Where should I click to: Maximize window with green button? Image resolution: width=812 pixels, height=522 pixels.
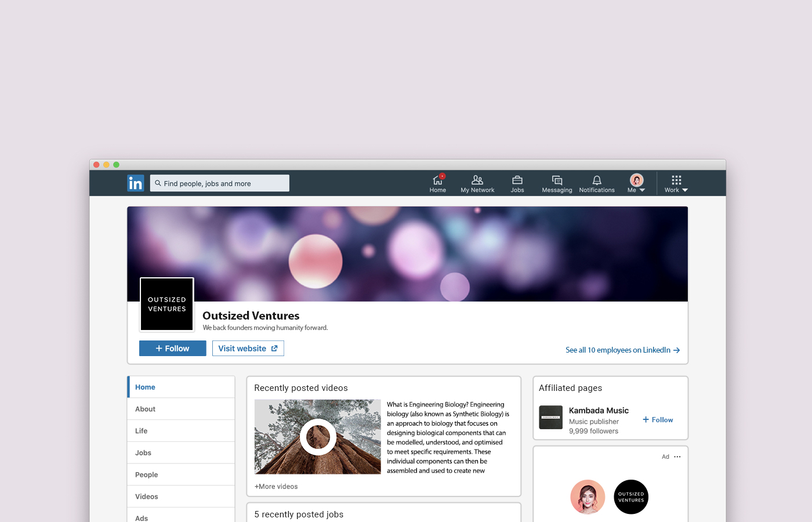click(116, 165)
